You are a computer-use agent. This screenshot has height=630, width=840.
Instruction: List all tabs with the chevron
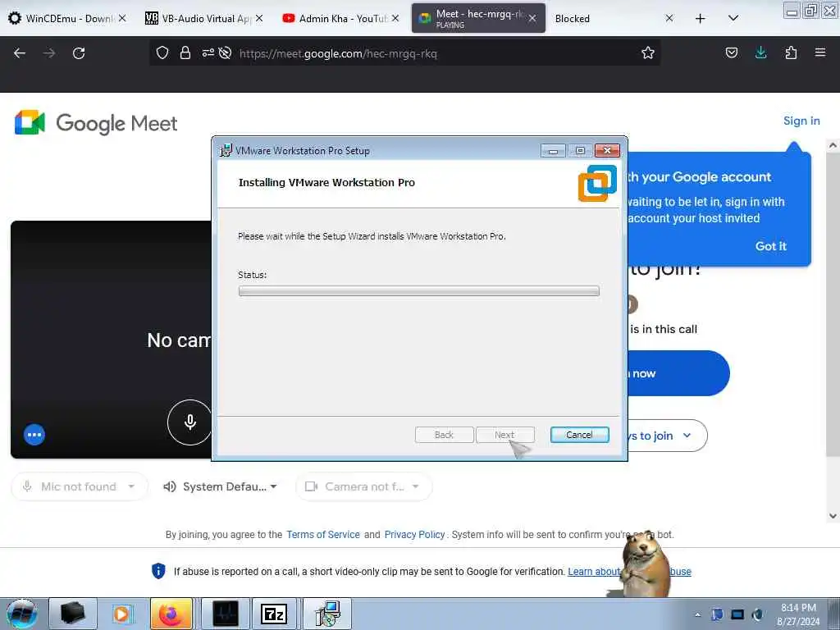733,18
